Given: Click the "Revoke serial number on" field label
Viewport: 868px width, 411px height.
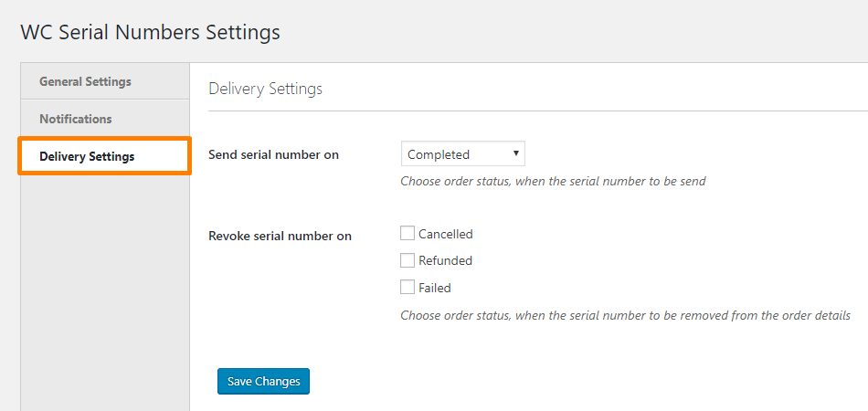Looking at the screenshot, I should tap(281, 236).
